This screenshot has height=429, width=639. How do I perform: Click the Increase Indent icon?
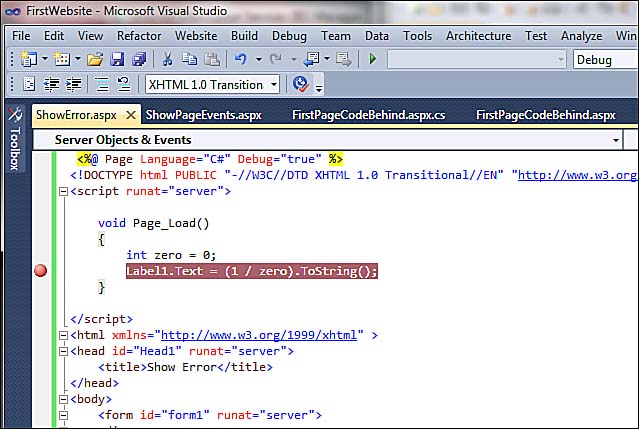[x=74, y=84]
